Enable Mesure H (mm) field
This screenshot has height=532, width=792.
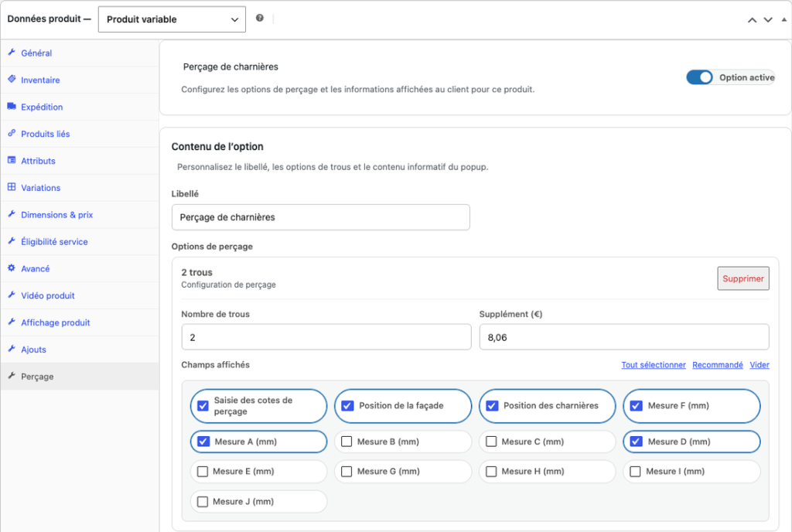(x=491, y=472)
